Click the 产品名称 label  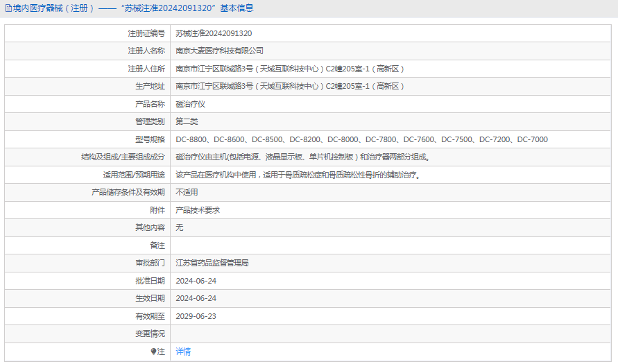[x=150, y=104]
